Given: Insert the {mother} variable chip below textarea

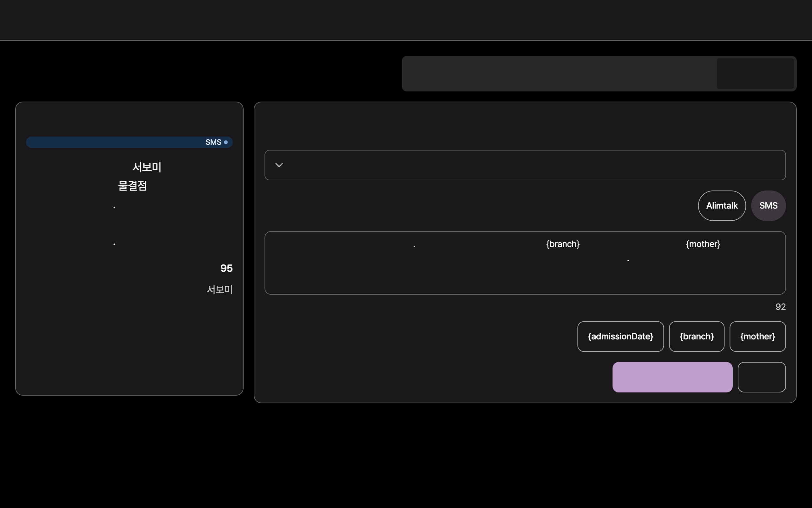Looking at the screenshot, I should pyautogui.click(x=758, y=336).
